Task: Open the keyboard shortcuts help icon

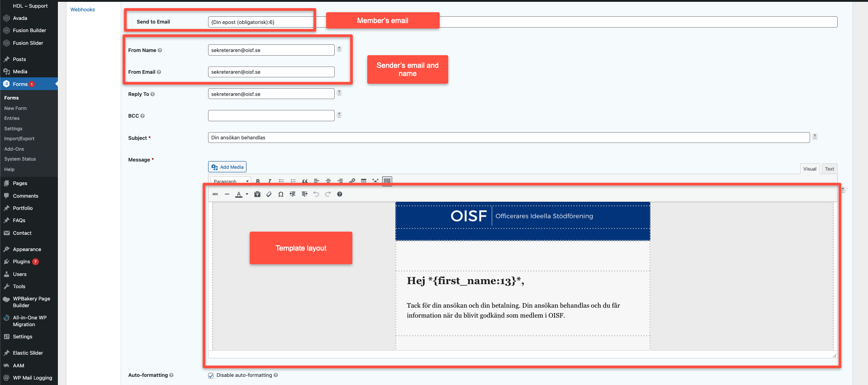Action: 340,194
